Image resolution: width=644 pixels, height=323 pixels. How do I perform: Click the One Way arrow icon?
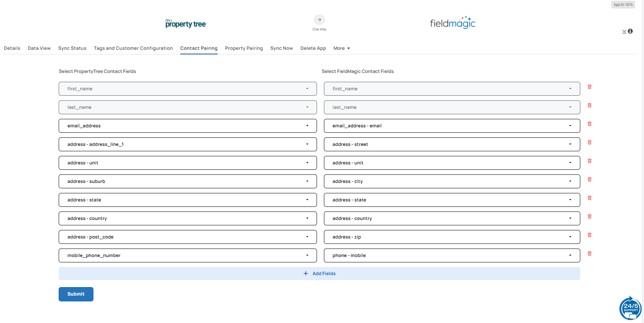click(x=319, y=20)
